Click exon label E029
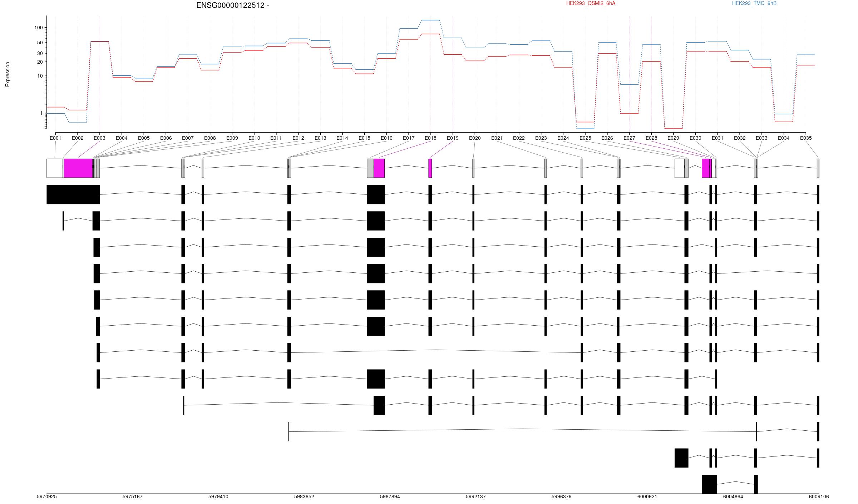Screen dimensions: 858x504 673,138
